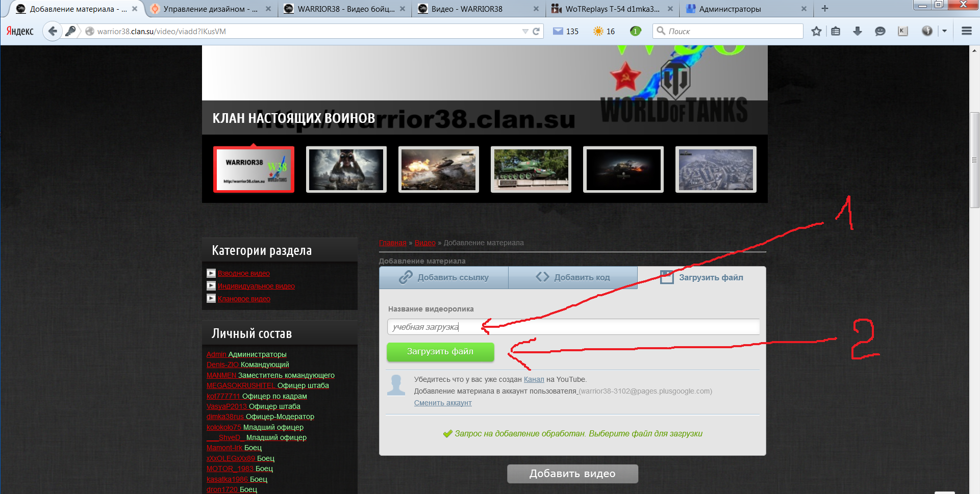The width and height of the screenshot is (980, 494).
Task: Open the address bar history dropdown arrow
Action: click(x=525, y=32)
